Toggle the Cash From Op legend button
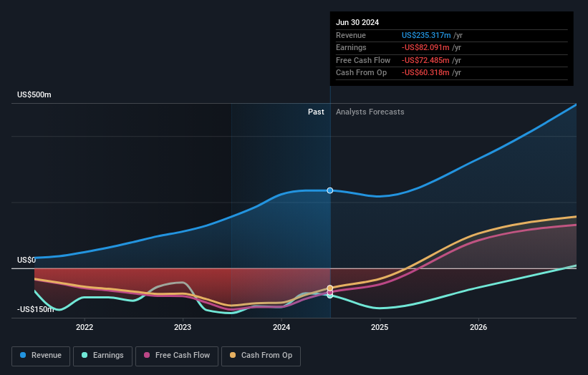This screenshot has height=375, width=588. pos(261,356)
